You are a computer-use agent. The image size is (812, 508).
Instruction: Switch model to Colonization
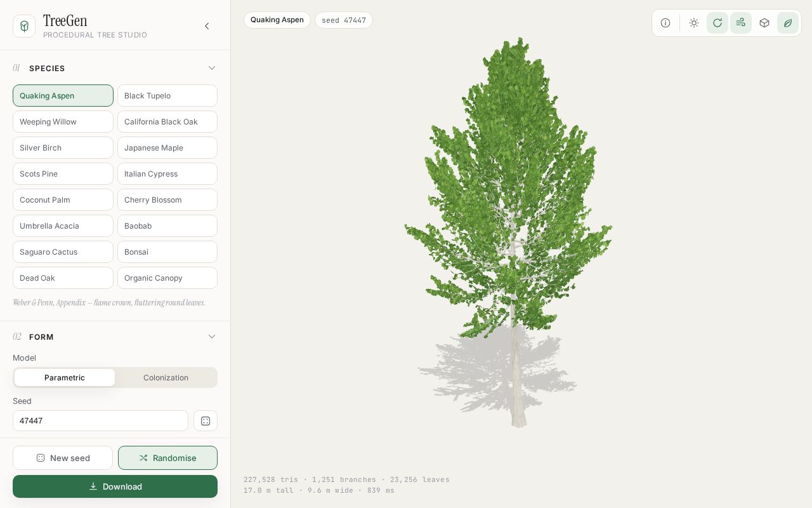coord(166,378)
